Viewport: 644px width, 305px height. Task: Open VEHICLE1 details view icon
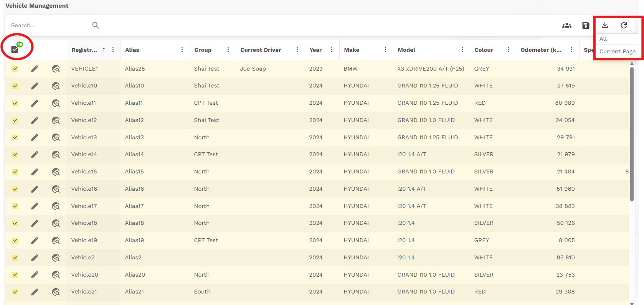click(56, 69)
